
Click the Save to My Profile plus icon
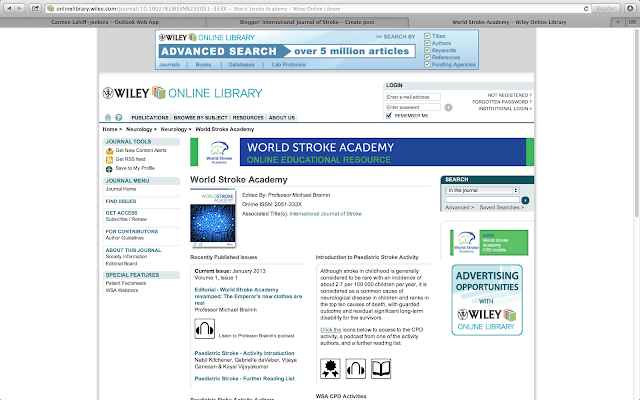click(x=109, y=169)
